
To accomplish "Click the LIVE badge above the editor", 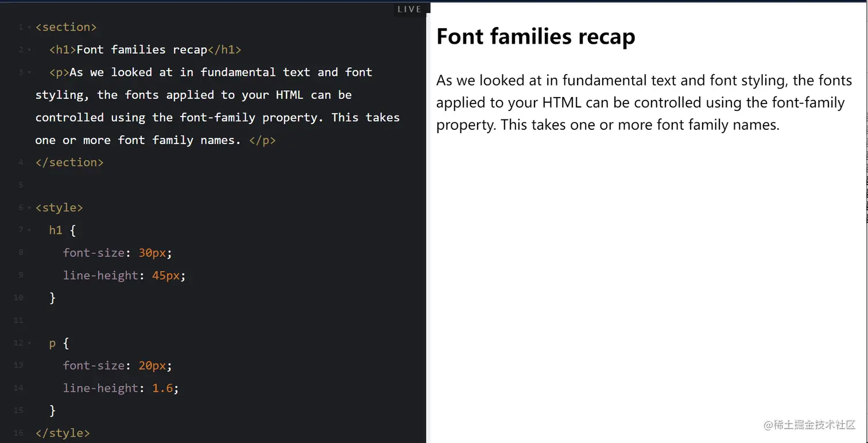I will (x=409, y=9).
